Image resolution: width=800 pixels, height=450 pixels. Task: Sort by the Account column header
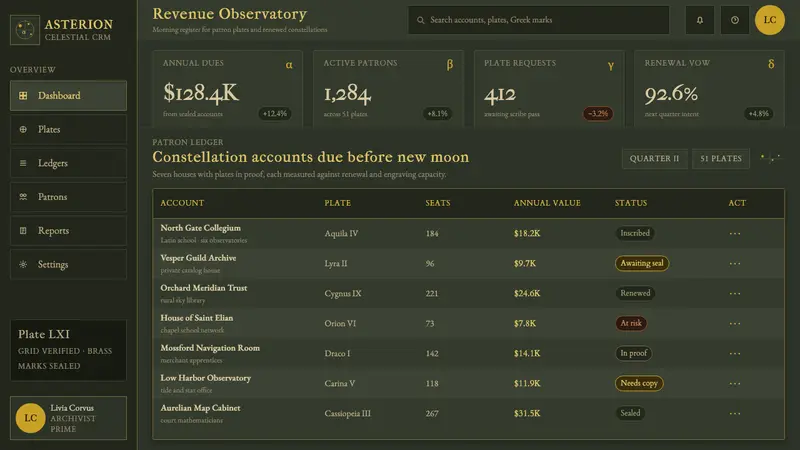click(182, 203)
